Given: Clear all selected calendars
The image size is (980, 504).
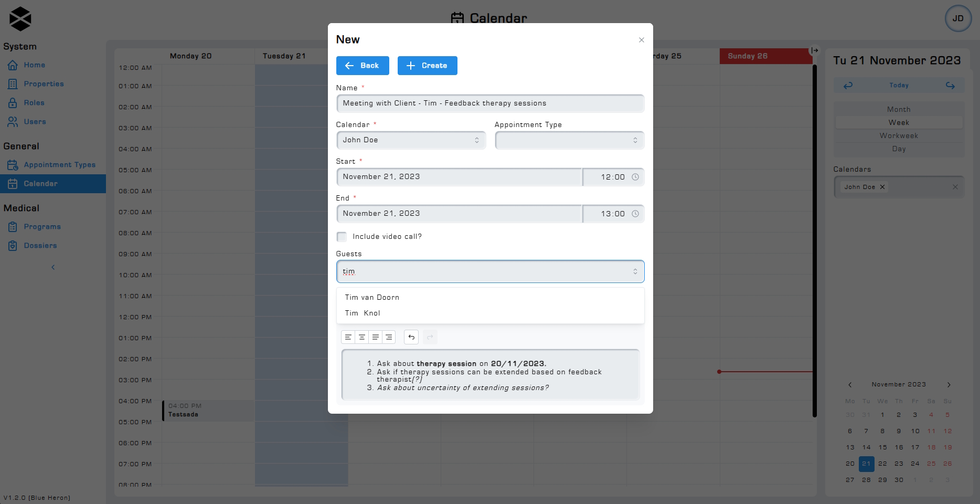Looking at the screenshot, I should [955, 187].
